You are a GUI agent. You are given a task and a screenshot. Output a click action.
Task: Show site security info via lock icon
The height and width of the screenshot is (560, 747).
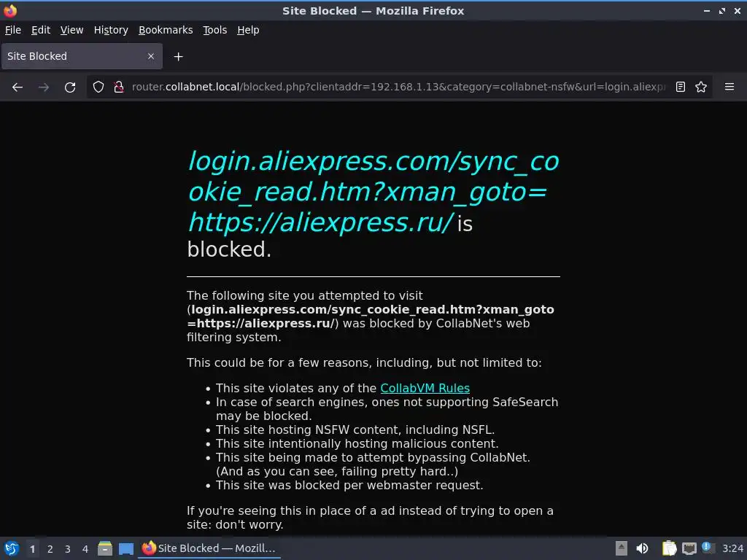pyautogui.click(x=119, y=87)
